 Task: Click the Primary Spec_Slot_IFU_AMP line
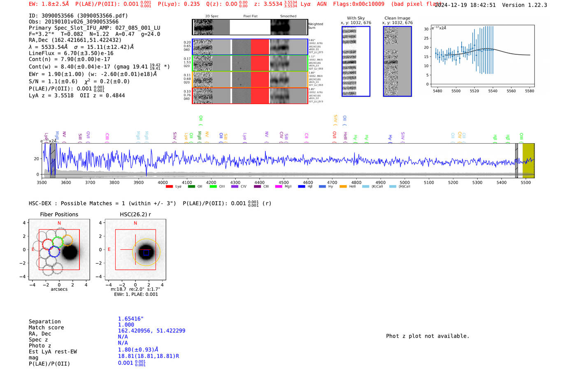coord(95,28)
